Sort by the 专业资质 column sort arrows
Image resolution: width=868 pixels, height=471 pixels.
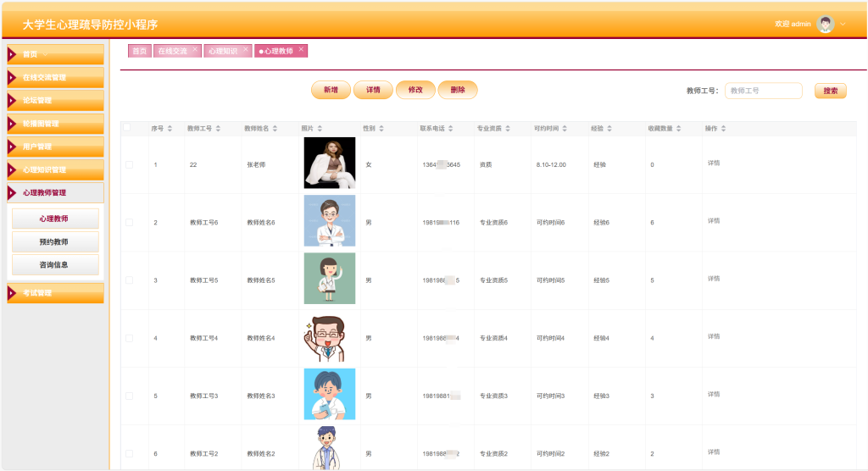(508, 129)
